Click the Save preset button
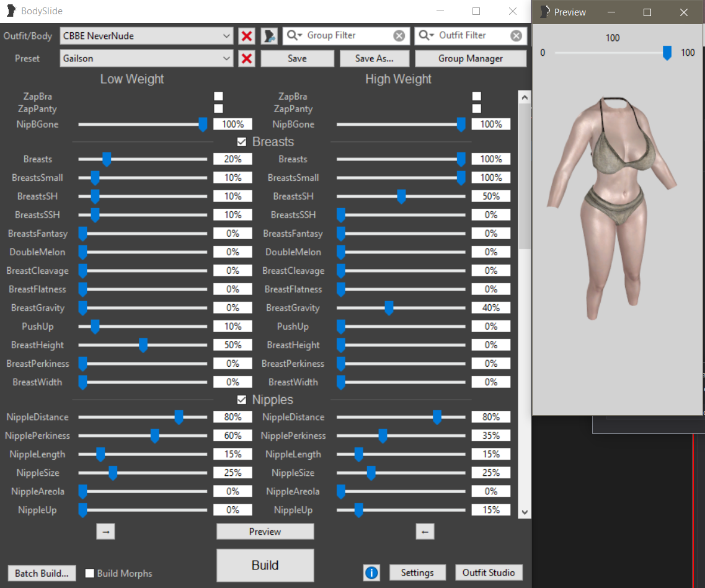 (297, 58)
